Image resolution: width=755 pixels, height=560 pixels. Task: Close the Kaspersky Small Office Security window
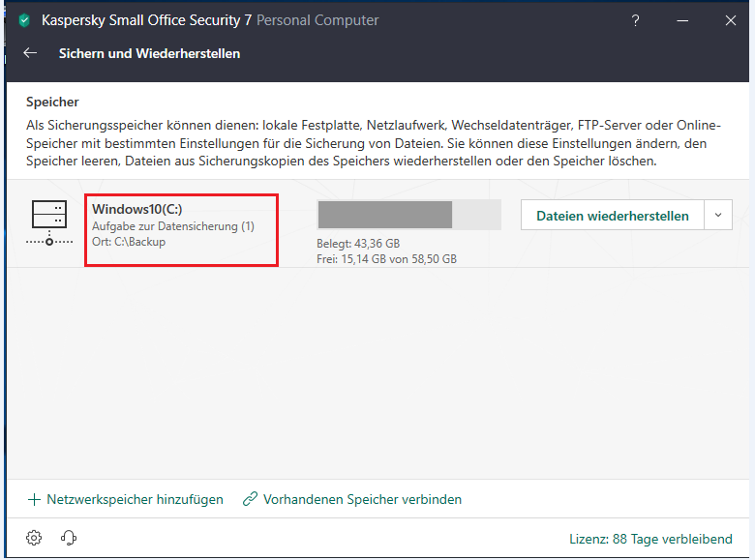point(731,20)
